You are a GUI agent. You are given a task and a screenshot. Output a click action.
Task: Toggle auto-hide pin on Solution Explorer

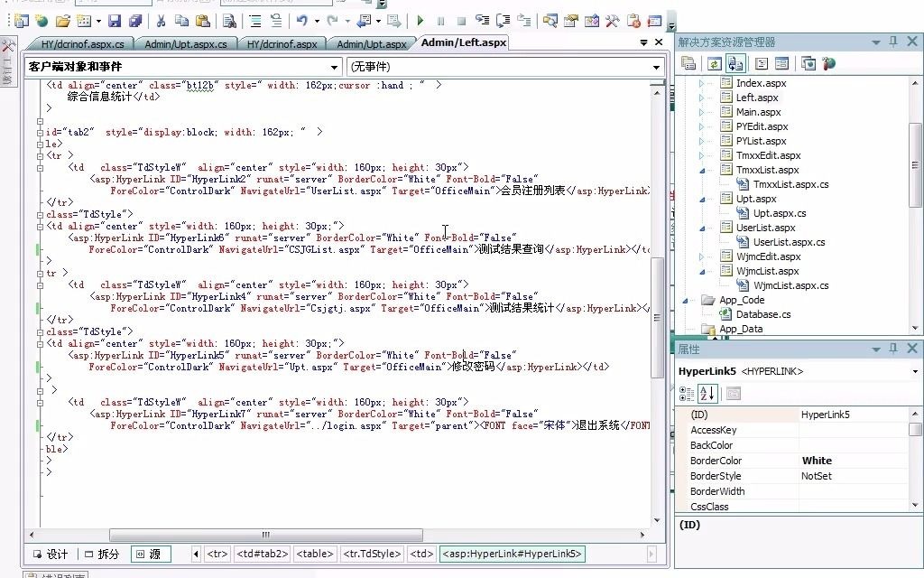pyautogui.click(x=892, y=41)
